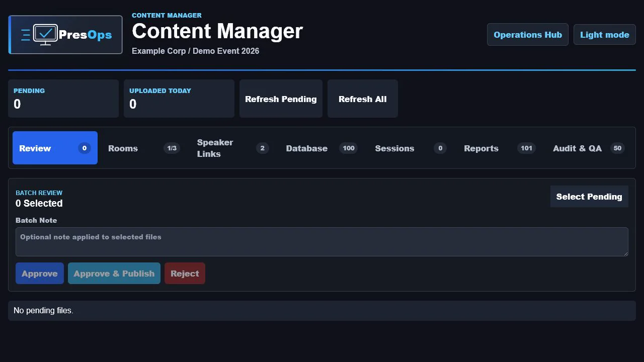The width and height of the screenshot is (644, 362).
Task: Click the Reject button
Action: 185,273
